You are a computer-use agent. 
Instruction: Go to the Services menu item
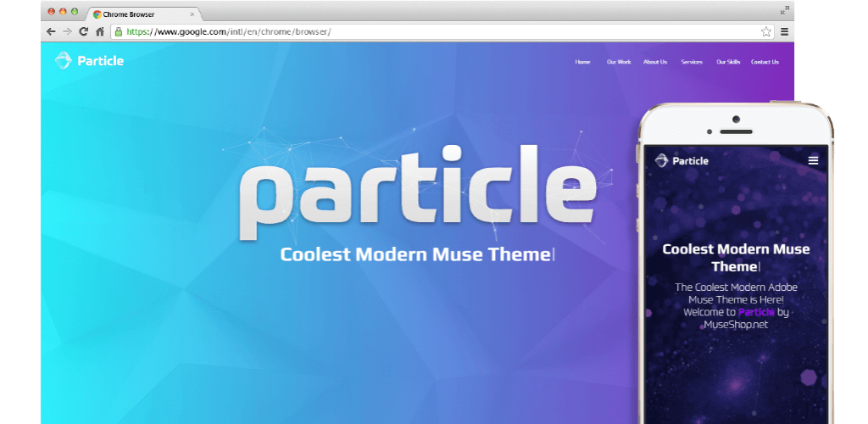[x=691, y=62]
